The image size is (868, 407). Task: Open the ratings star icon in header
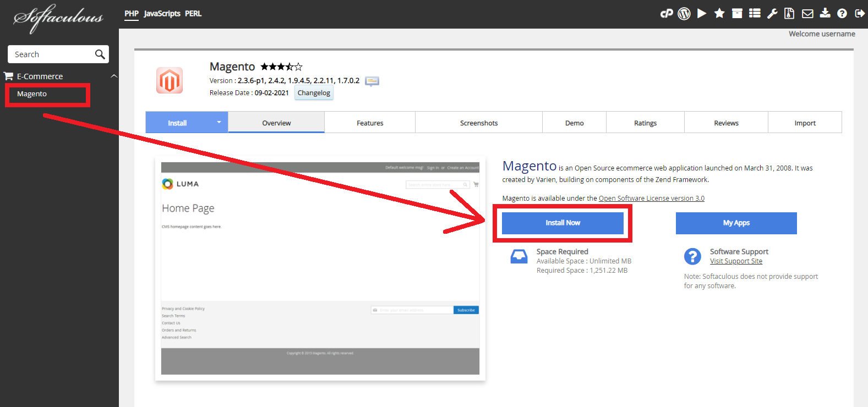[719, 13]
